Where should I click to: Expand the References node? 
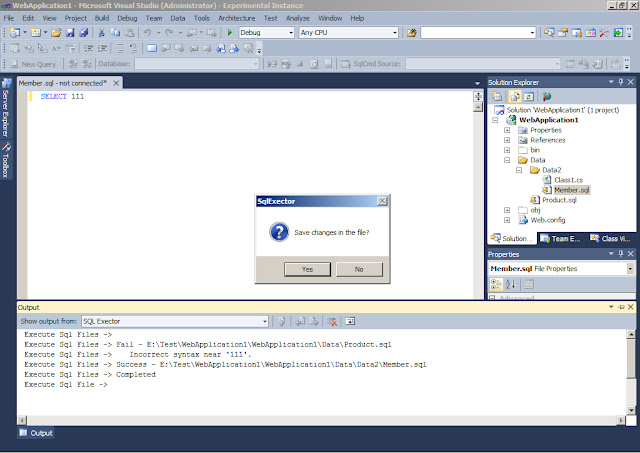pos(507,140)
